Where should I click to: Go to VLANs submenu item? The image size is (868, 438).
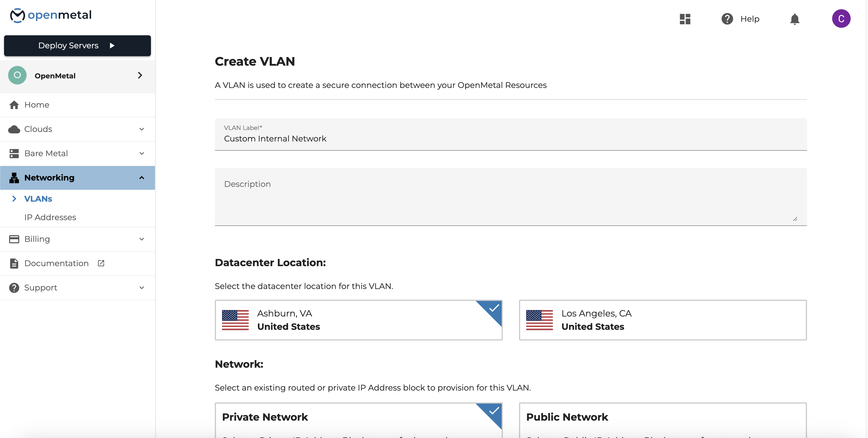pos(38,199)
